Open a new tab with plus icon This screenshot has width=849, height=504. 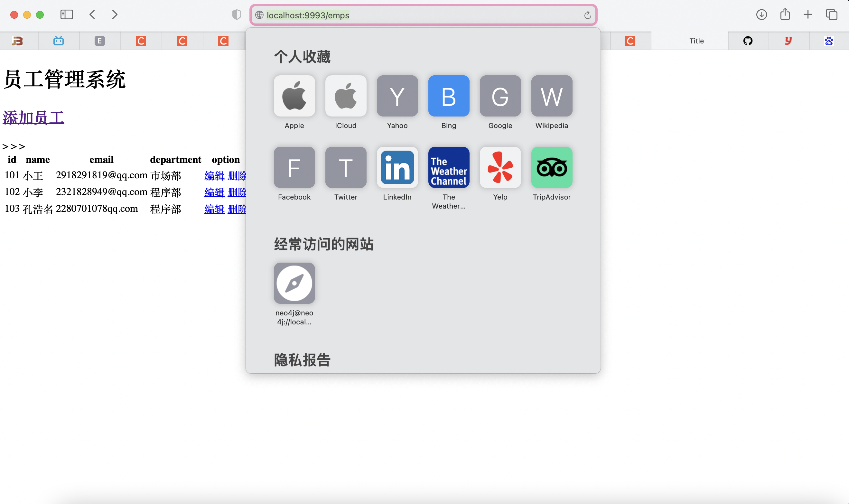tap(808, 14)
